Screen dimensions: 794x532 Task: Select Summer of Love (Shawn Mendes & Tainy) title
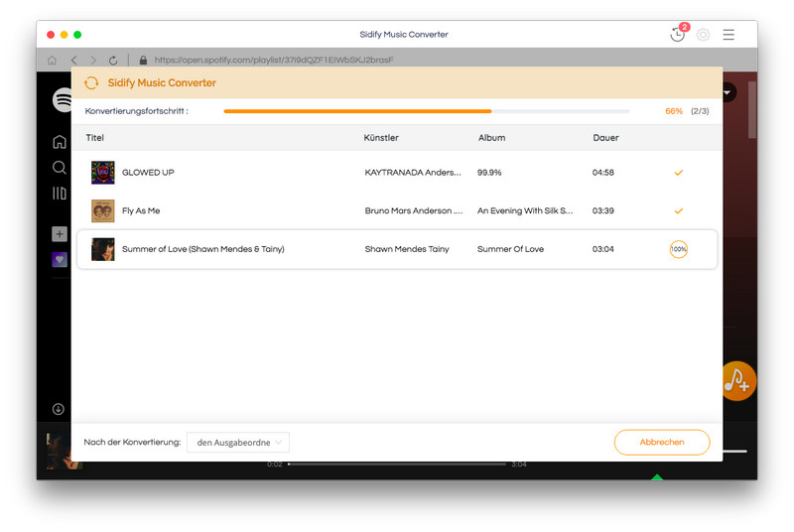point(203,249)
